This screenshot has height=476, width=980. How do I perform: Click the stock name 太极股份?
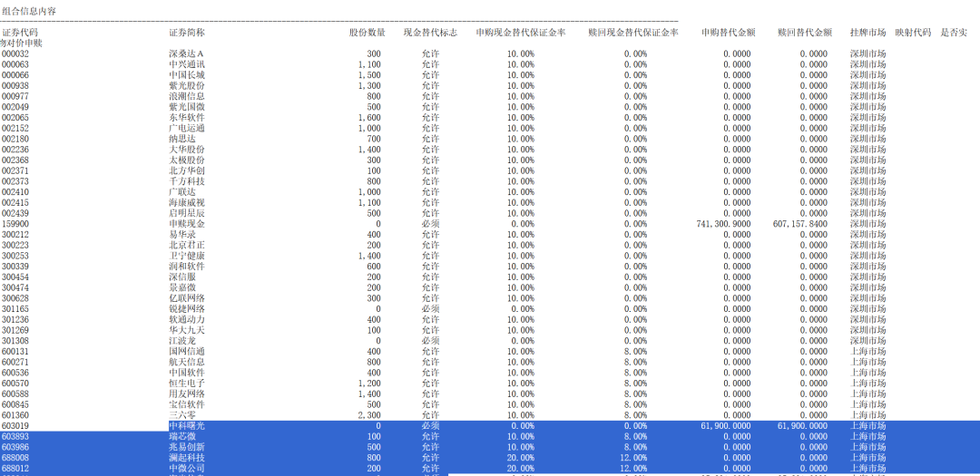coord(187,160)
